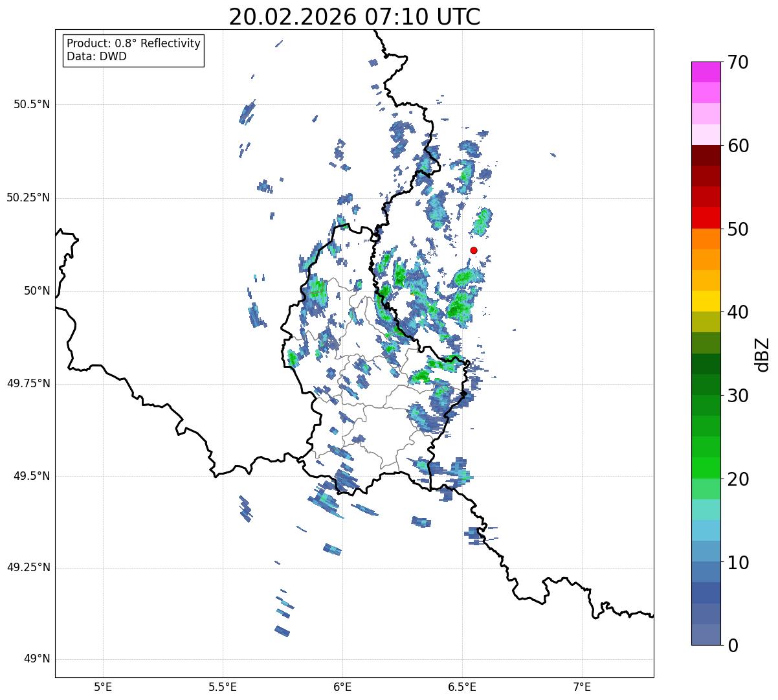This screenshot has height=700, width=778.
Task: Pick the bright red colorbar swatch above 50
Action: click(706, 218)
